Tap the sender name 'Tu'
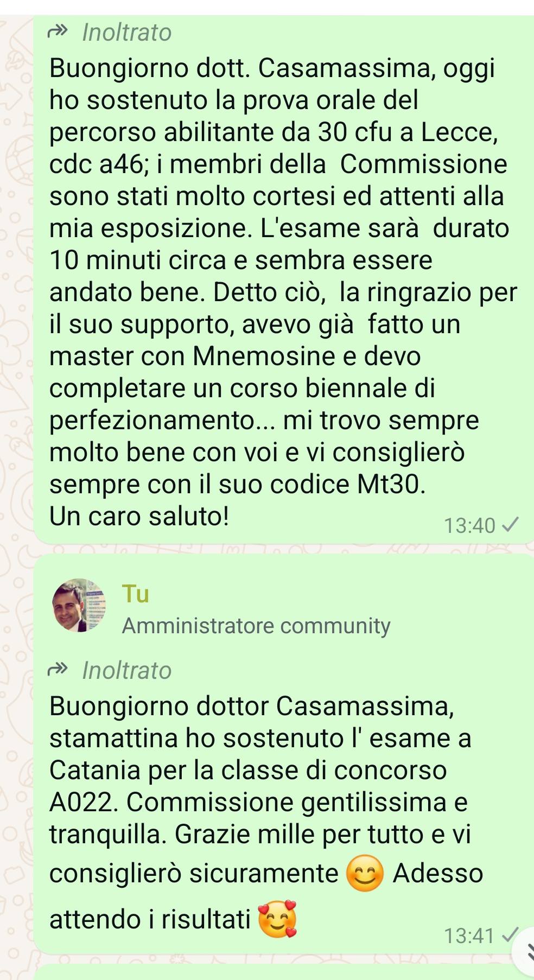Image resolution: width=534 pixels, height=980 pixels. coord(136,593)
